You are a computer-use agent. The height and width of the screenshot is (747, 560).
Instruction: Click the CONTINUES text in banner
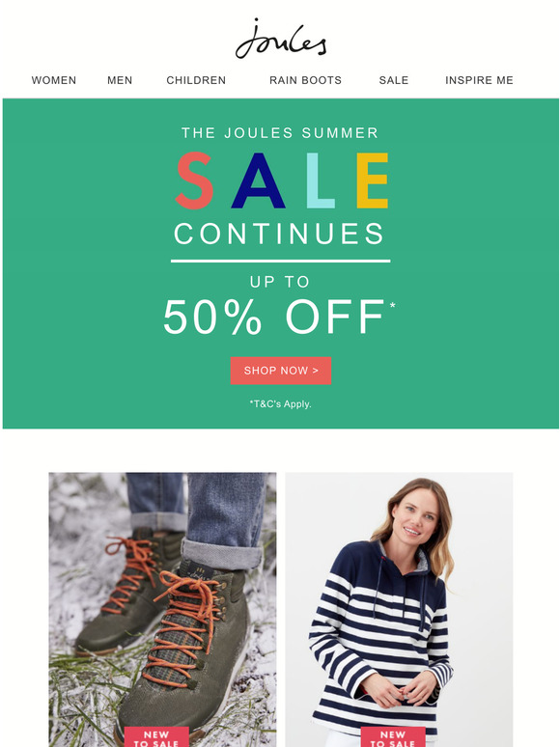279,234
